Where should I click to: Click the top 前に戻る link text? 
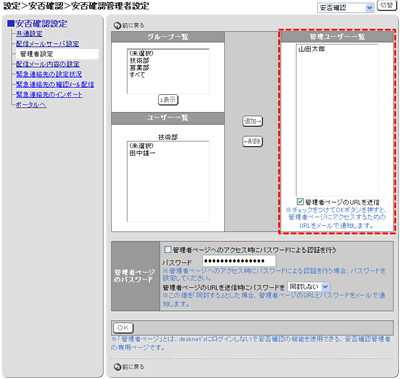coord(133,25)
